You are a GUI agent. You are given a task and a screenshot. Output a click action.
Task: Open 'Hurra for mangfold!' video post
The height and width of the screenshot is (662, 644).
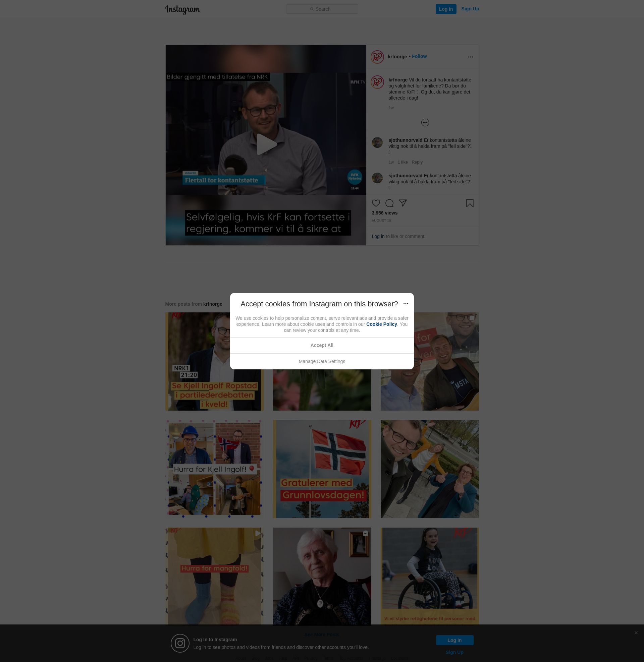click(214, 576)
